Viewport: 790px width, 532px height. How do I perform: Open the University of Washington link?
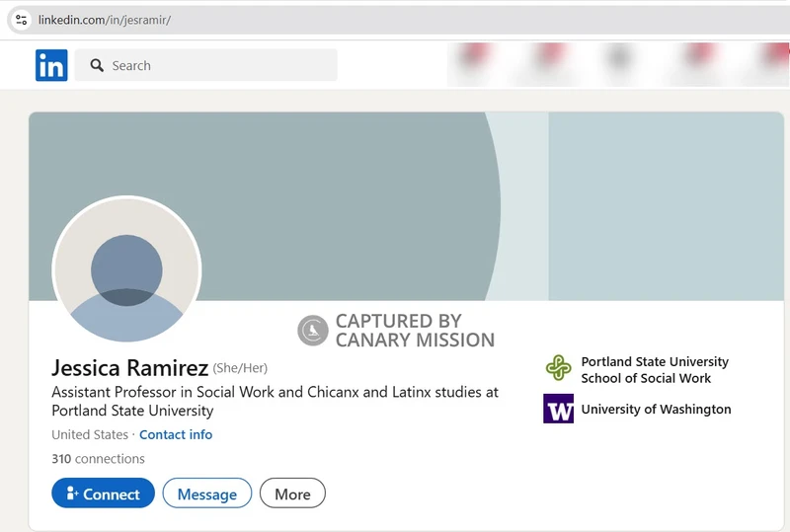click(656, 409)
